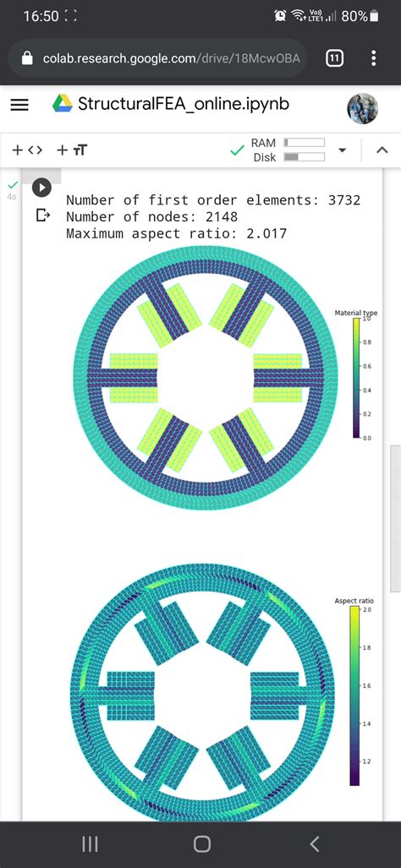This screenshot has height=868, width=401.
Task: Click the Disk usage indicator bar
Action: pyautogui.click(x=304, y=157)
